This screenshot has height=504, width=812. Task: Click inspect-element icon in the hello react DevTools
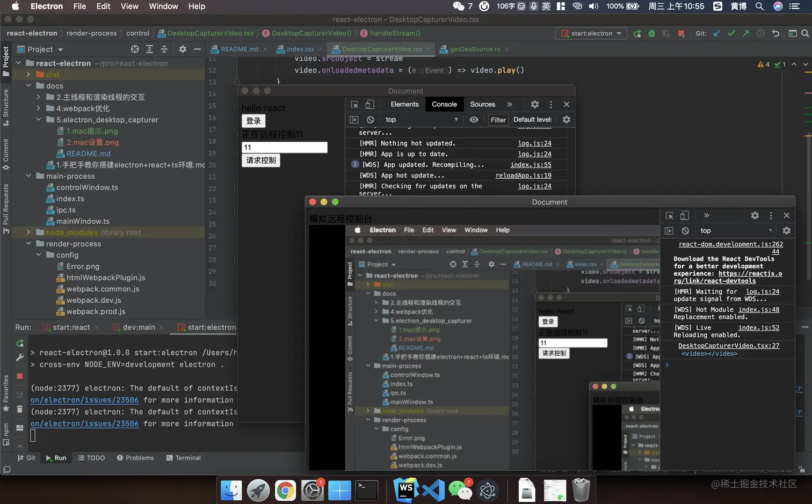pyautogui.click(x=354, y=104)
